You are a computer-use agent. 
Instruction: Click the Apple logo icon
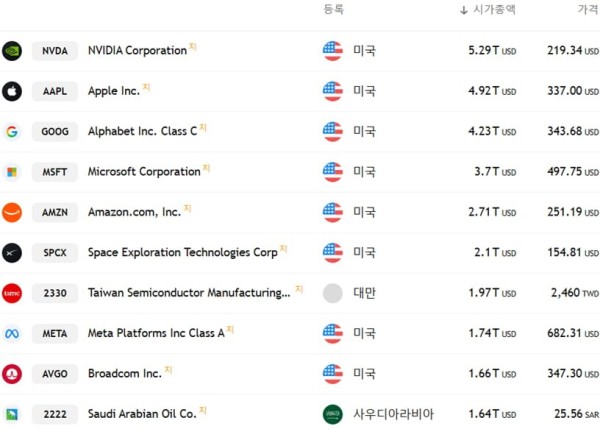[12, 91]
